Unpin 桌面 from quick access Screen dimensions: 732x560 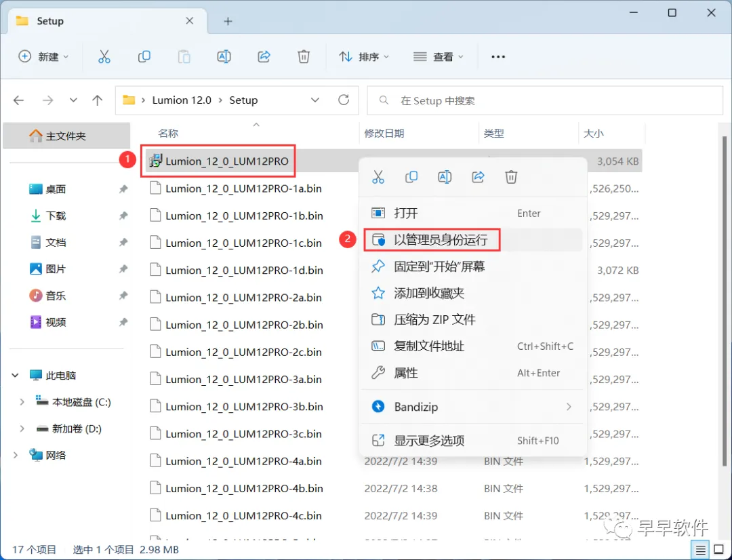coord(123,189)
